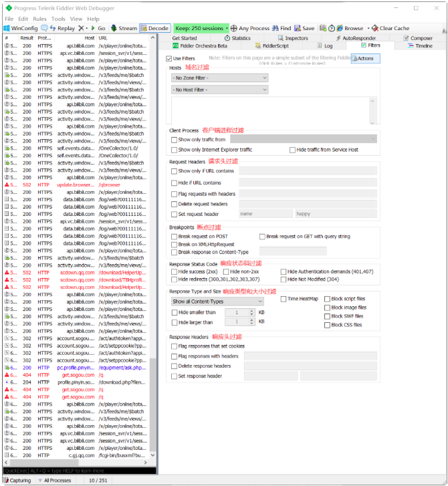Click the 10 / 251 session count
This screenshot has width=448, height=486.
98,481
